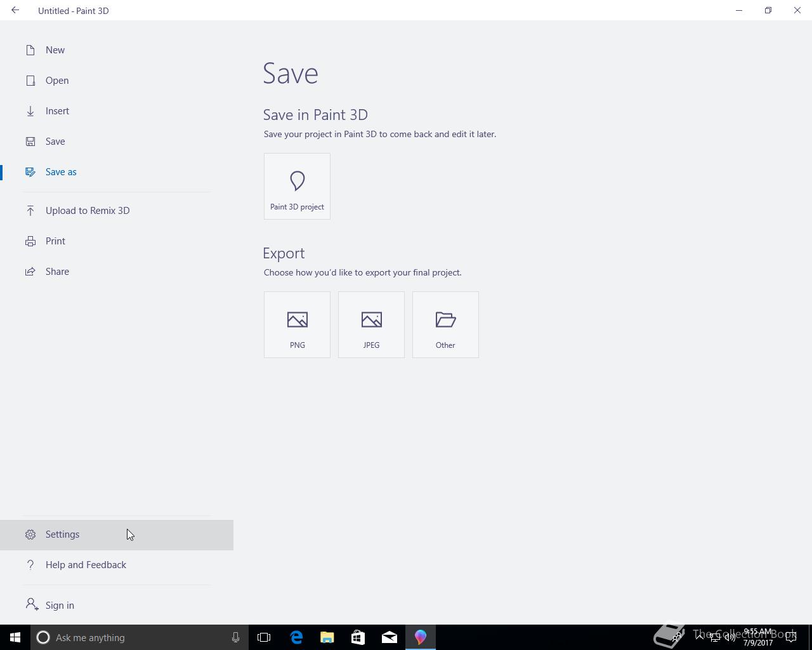This screenshot has width=812, height=650.
Task: Select Save as menu item
Action: [x=117, y=172]
